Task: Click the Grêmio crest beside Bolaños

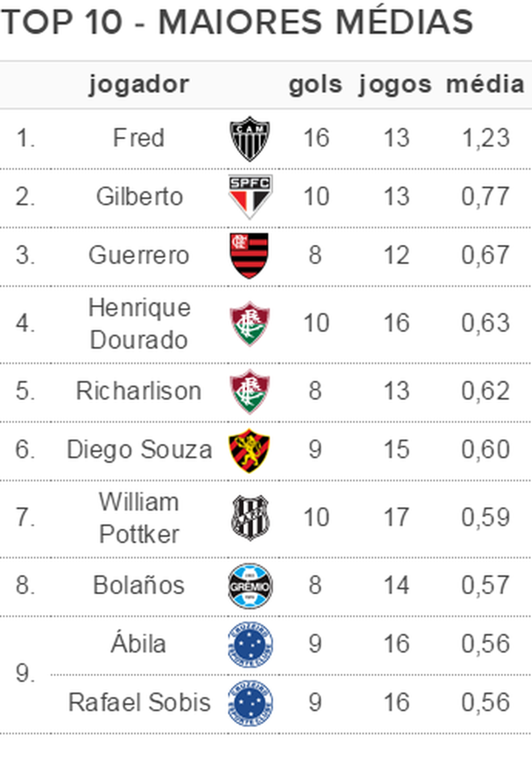Action: tap(250, 585)
